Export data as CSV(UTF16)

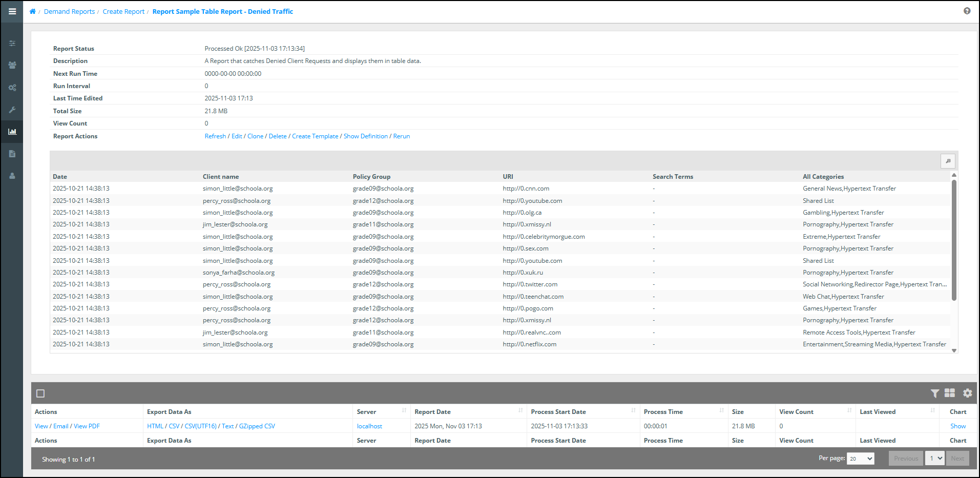coord(201,426)
